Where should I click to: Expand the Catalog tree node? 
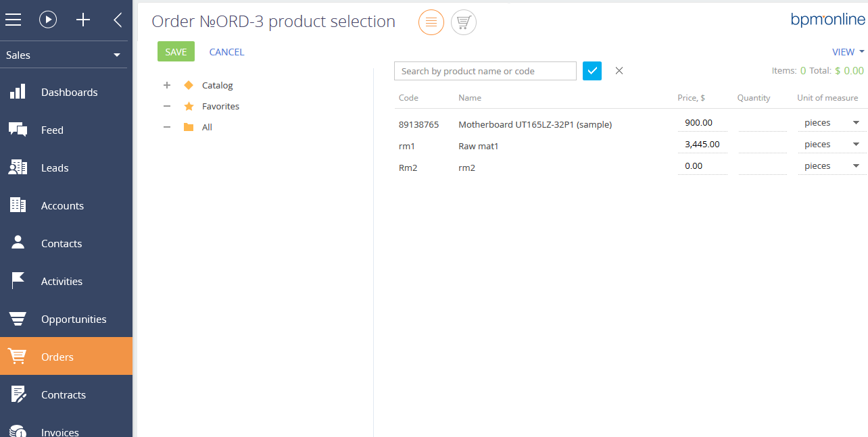[167, 86]
